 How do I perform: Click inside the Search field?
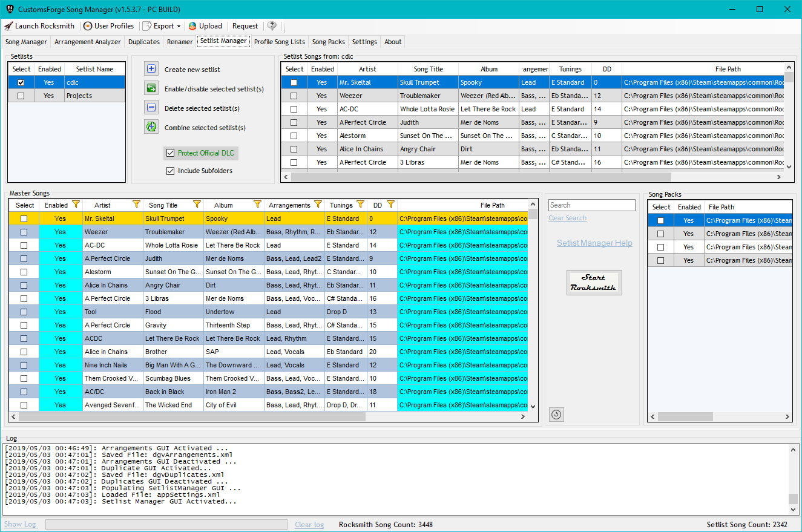click(x=591, y=205)
